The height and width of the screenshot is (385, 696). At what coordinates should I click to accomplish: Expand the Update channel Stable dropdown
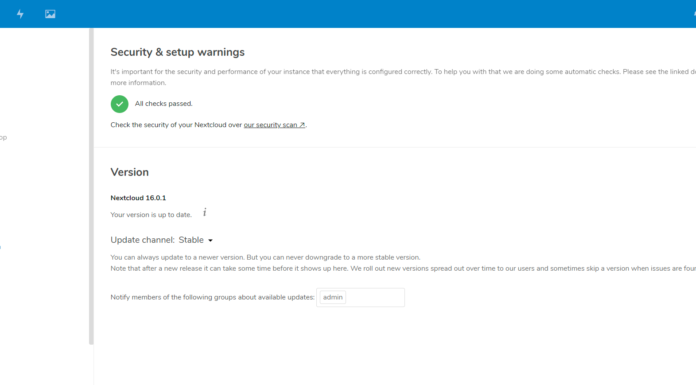pyautogui.click(x=196, y=240)
